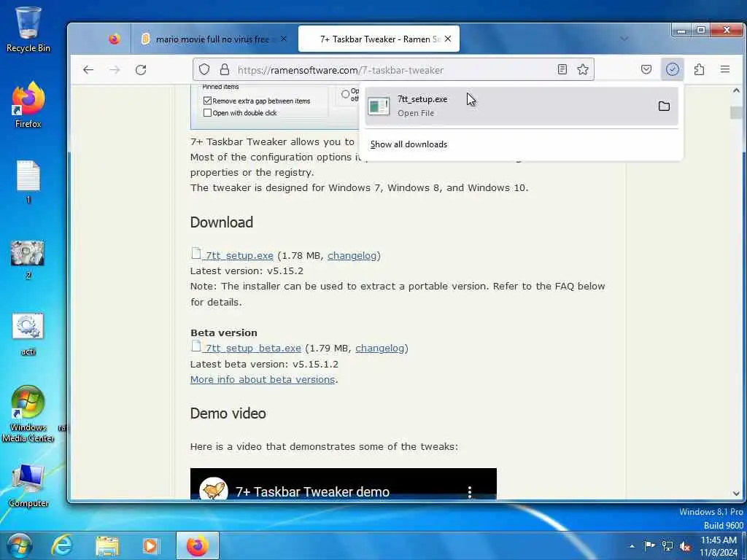This screenshot has width=747, height=560.
Task: Toggle reader view icon in address bar
Action: tap(562, 69)
